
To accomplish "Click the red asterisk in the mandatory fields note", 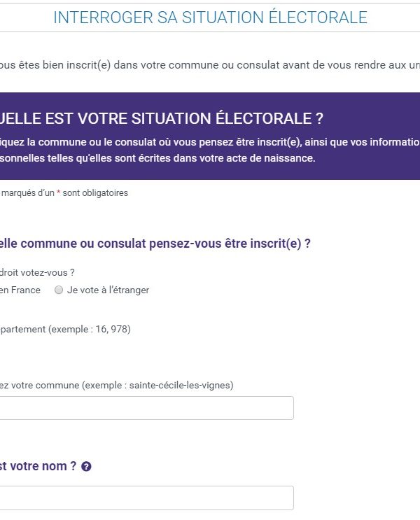I will coord(58,192).
